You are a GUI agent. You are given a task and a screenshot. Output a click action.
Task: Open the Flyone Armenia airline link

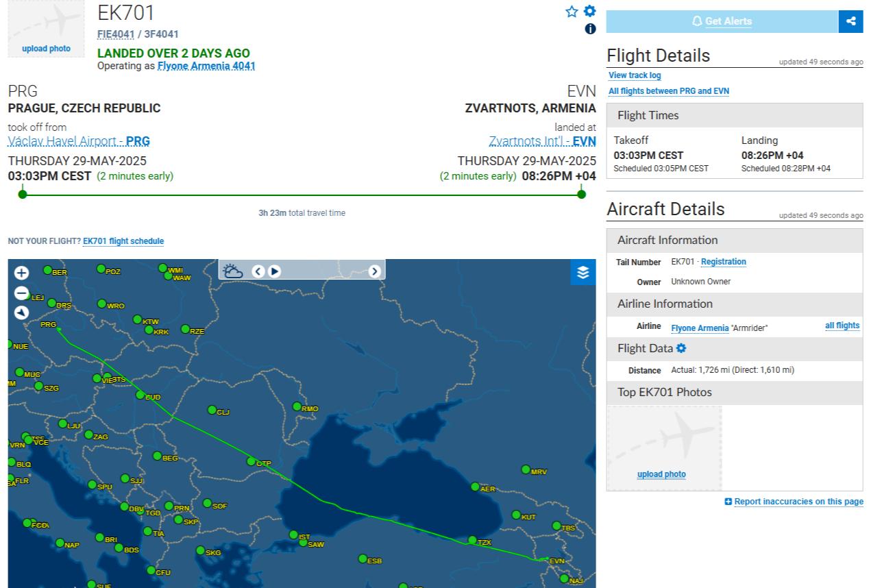point(700,328)
